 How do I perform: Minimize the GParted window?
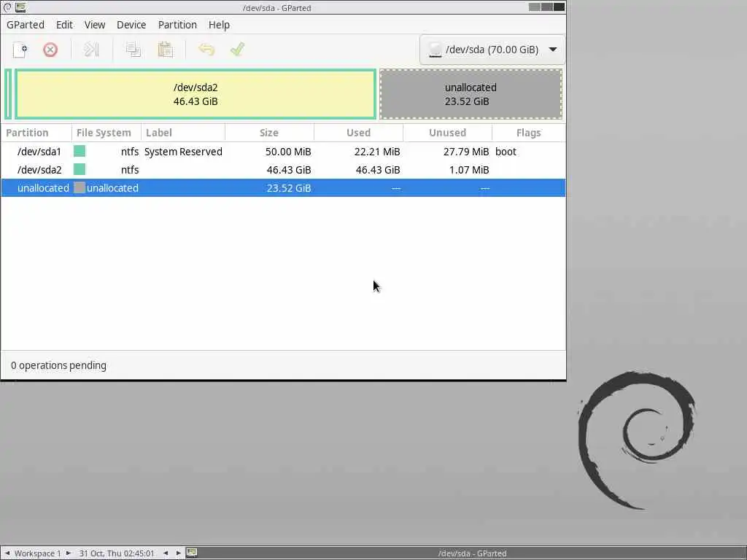click(x=535, y=7)
